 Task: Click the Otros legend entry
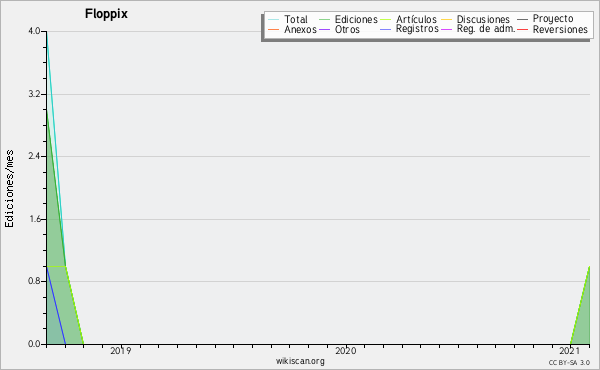point(347,29)
